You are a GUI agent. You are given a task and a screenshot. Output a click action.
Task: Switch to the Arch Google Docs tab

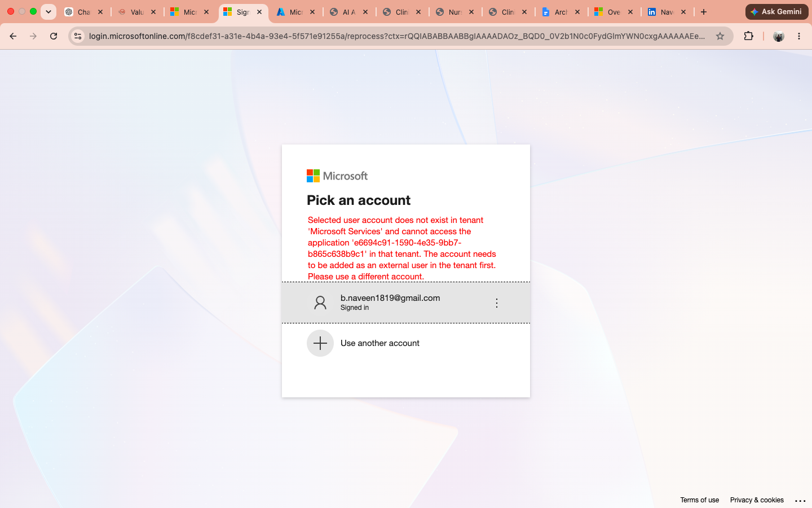click(561, 12)
